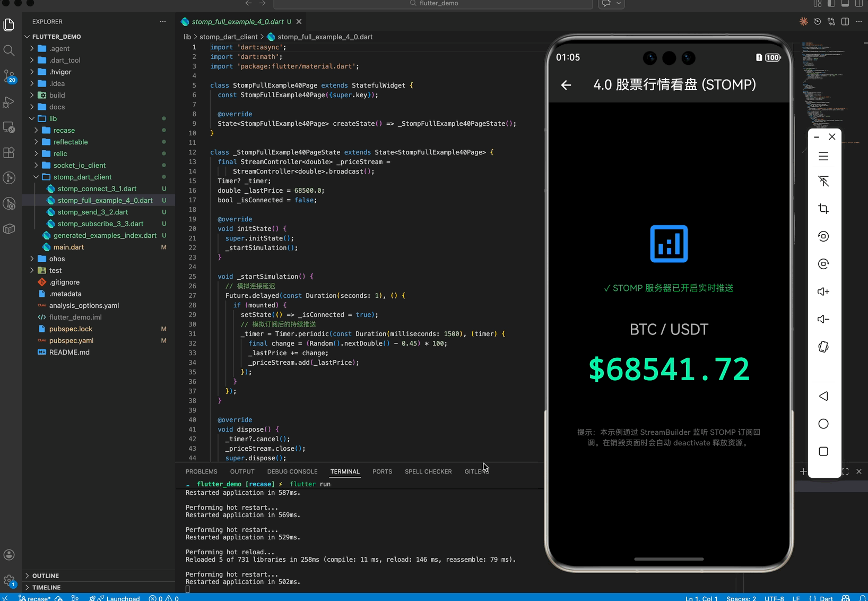Click the flutter_demo command center search box
The width and height of the screenshot is (868, 601).
[x=433, y=4]
